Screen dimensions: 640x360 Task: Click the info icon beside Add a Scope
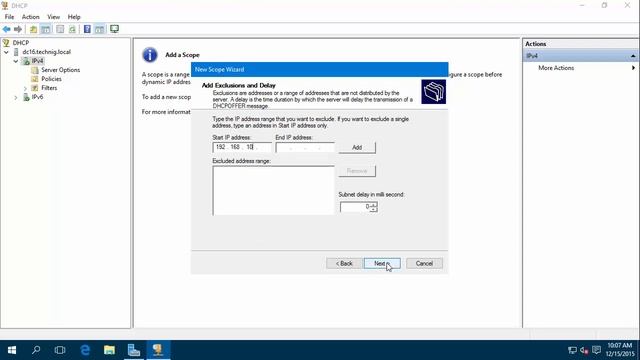coord(150,55)
